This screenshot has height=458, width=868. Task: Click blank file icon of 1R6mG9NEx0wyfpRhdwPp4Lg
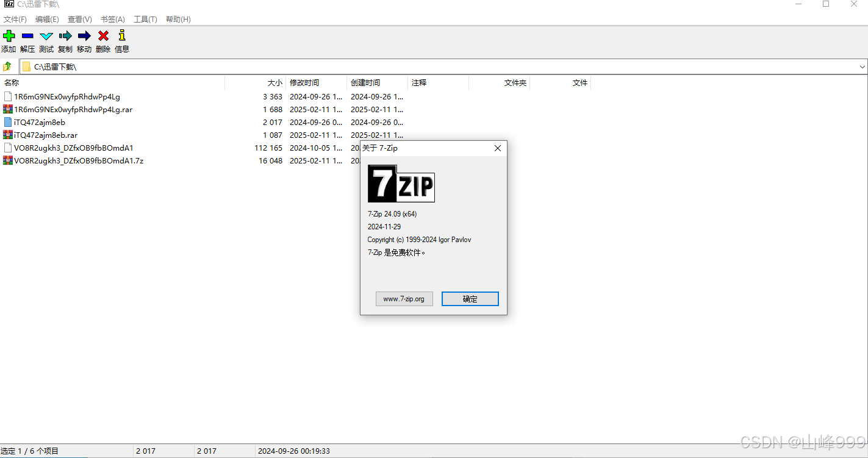[x=8, y=96]
